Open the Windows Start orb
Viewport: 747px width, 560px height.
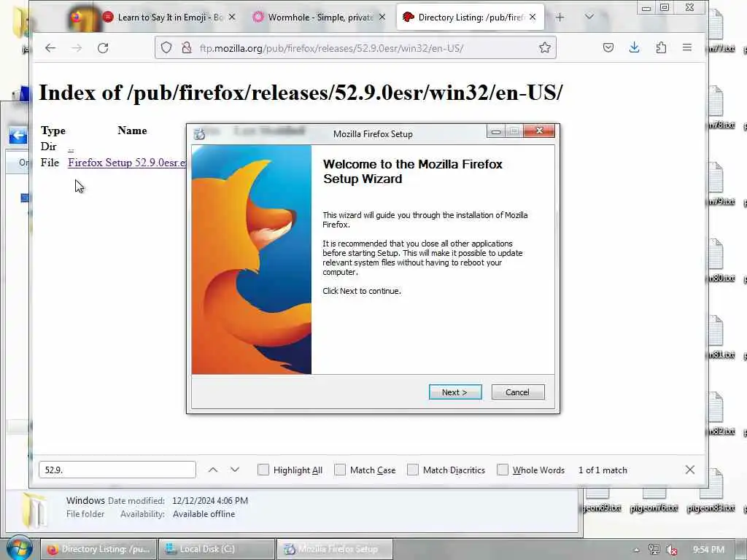tap(19, 548)
